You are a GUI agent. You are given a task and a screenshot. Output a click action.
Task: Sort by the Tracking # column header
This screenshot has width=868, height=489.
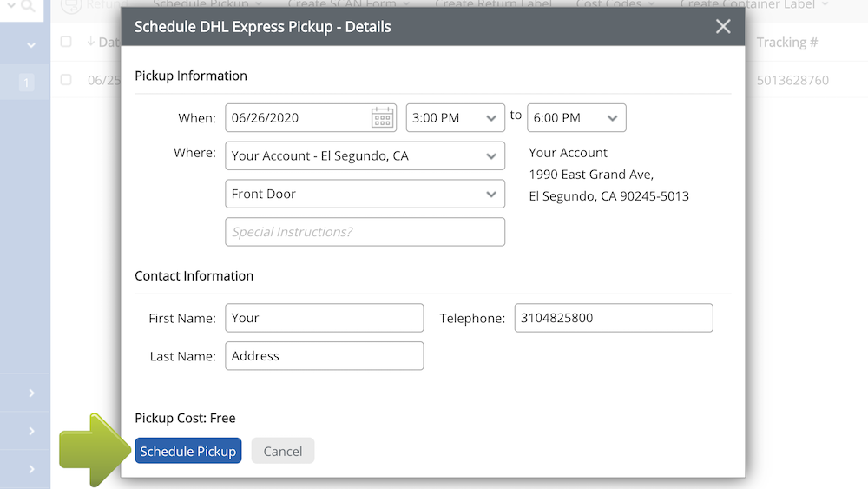pos(786,42)
